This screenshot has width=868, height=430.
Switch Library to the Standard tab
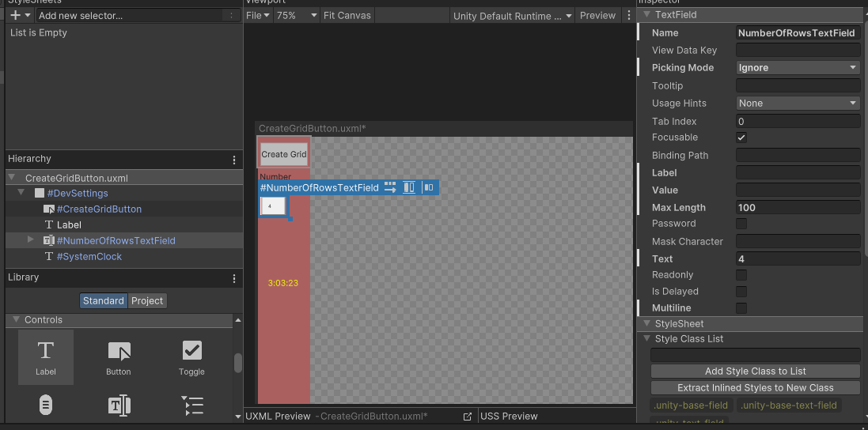pyautogui.click(x=104, y=300)
